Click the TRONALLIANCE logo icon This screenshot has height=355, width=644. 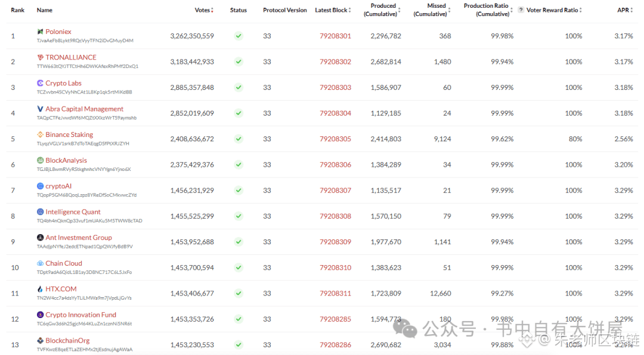click(40, 57)
